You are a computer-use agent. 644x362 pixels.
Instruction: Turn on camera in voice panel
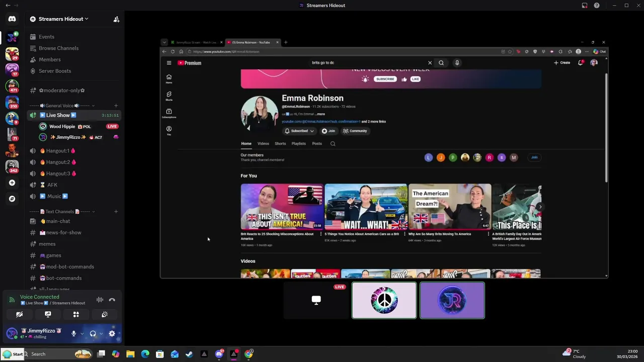(19, 314)
